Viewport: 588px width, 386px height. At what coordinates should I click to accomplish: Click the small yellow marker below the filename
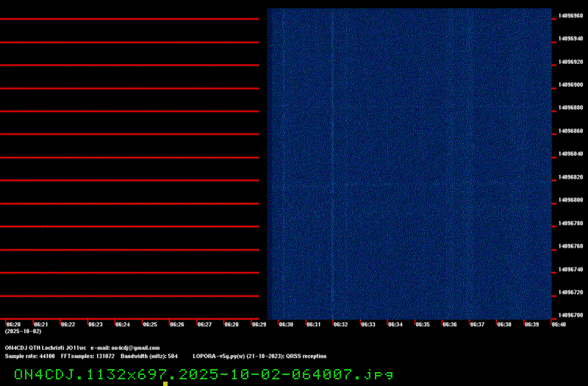[165, 384]
